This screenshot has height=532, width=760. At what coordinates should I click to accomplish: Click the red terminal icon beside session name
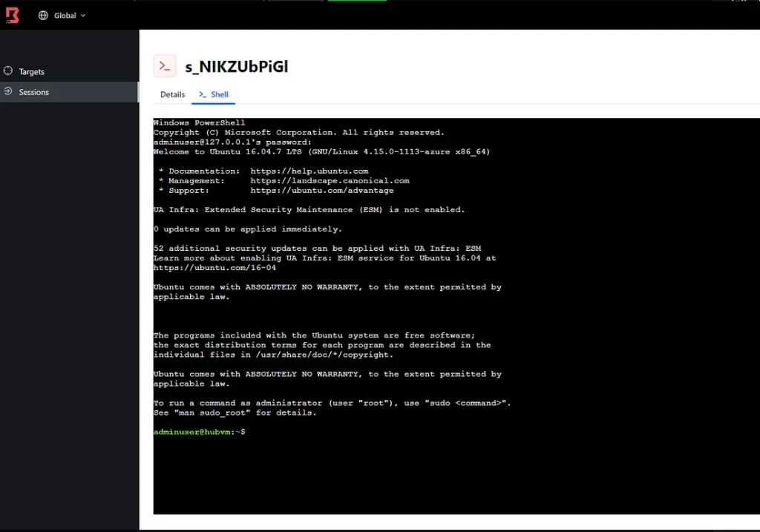[x=165, y=66]
